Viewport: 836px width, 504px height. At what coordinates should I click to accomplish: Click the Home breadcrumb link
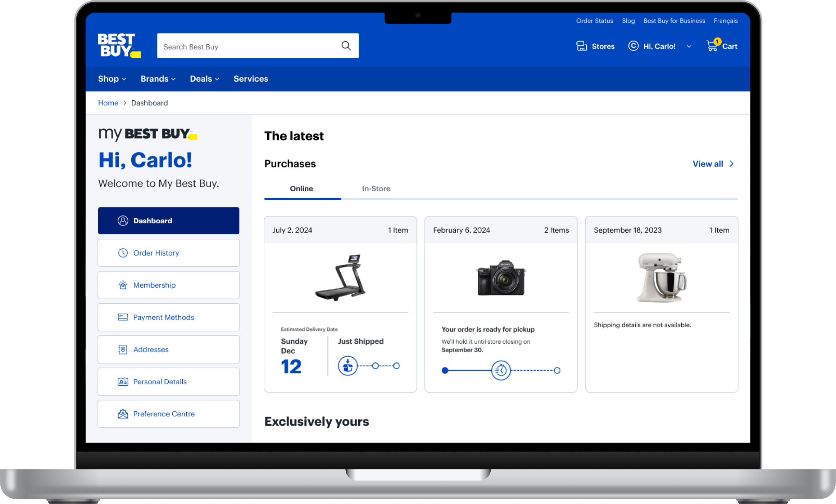(108, 103)
